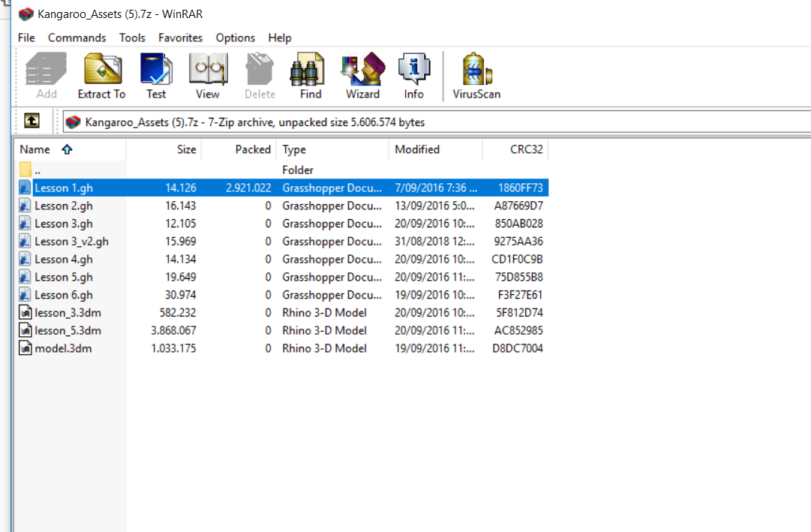Image resolution: width=811 pixels, height=532 pixels.
Task: Click the Lesson 6.gh file icon
Action: 25,294
